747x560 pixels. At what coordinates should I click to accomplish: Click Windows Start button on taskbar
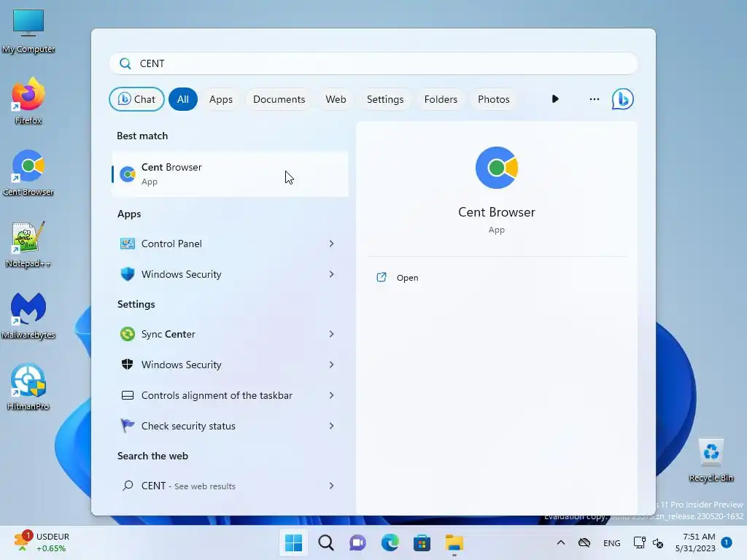pos(293,542)
